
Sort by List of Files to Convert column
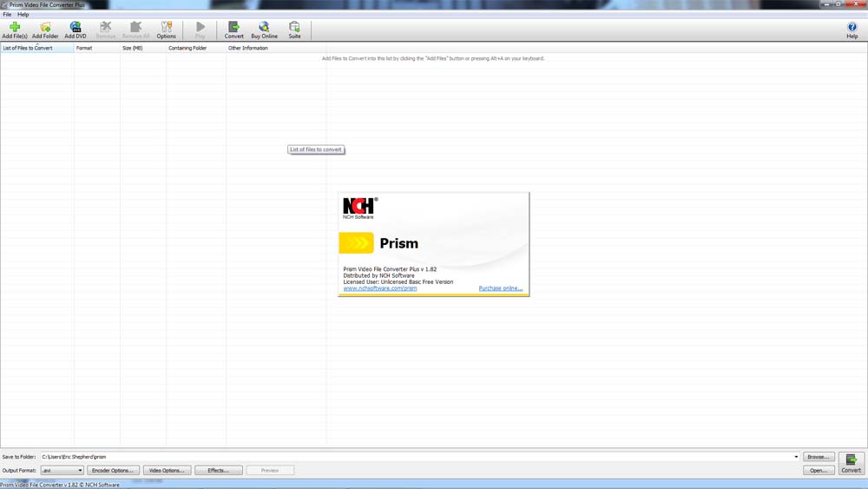tap(37, 48)
